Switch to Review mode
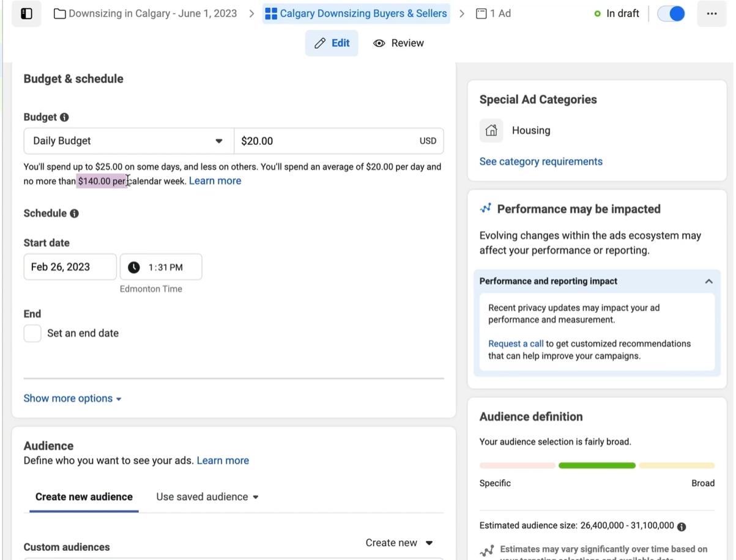This screenshot has width=736, height=560. (x=399, y=43)
